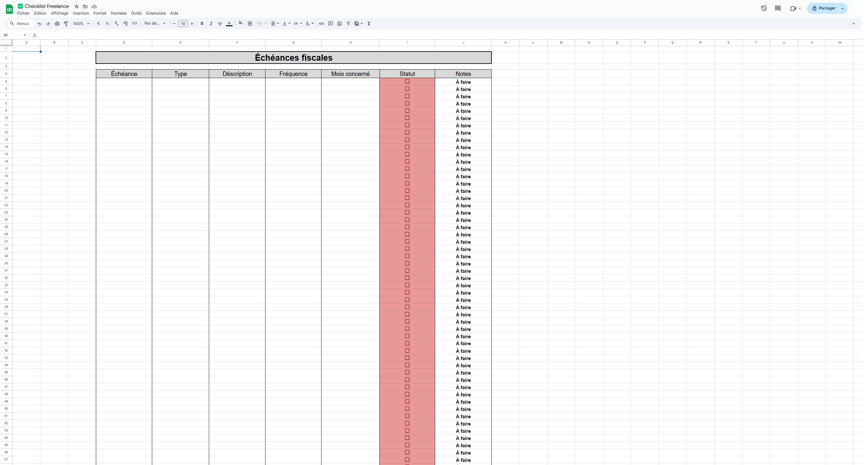Print the spreadsheet
The image size is (868, 465).
[x=57, y=24]
